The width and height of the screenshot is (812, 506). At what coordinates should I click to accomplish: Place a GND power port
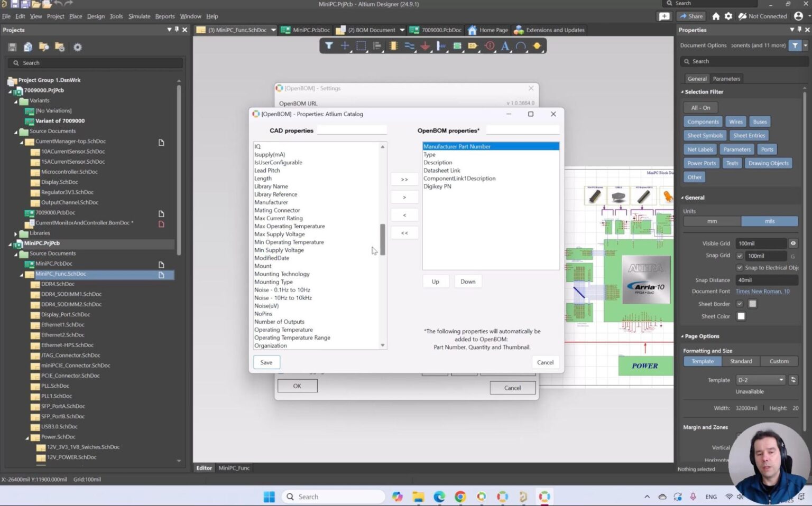[426, 46]
